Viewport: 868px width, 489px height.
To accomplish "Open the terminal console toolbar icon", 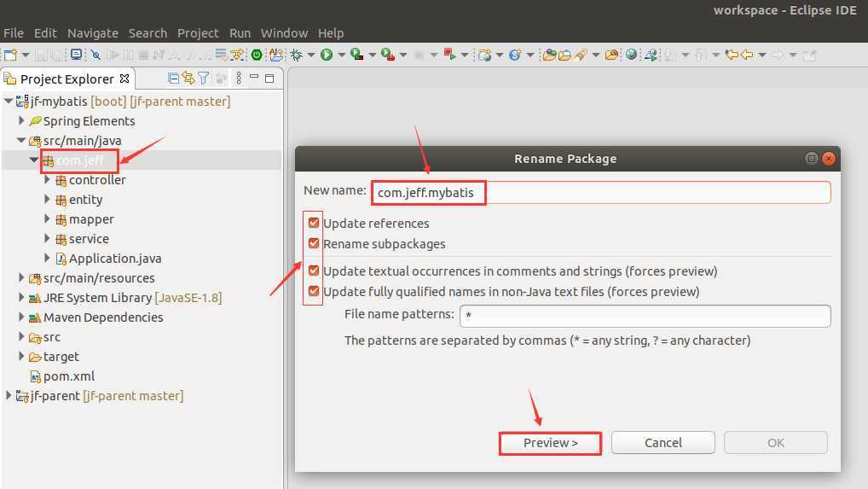I will pos(76,55).
